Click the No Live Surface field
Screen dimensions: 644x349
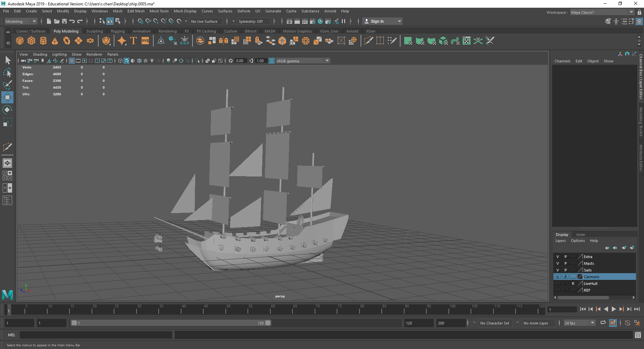click(204, 21)
